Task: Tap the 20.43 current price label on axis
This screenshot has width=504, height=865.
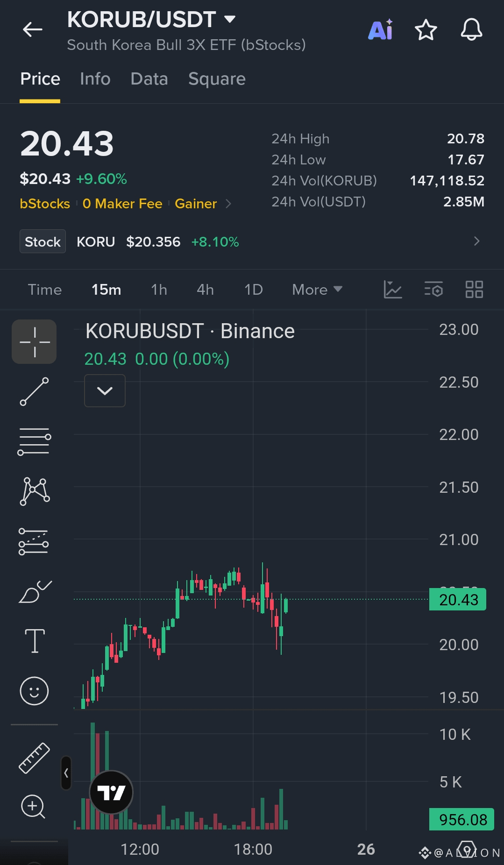Action: pos(458,599)
